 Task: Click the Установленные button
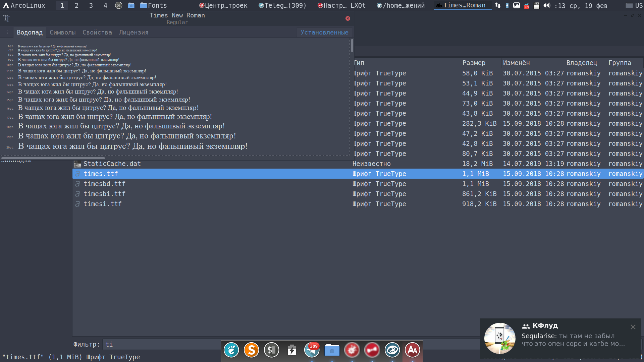(x=324, y=33)
